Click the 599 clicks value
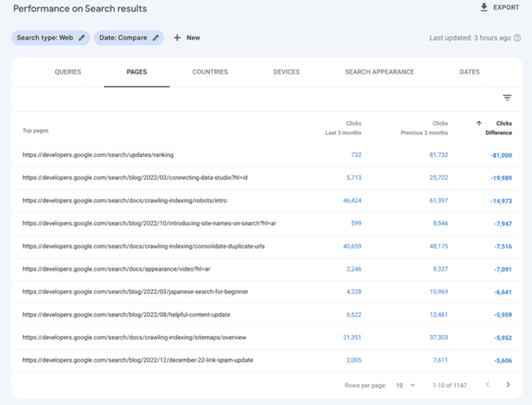Viewport: 532px width, 405px height. [356, 224]
